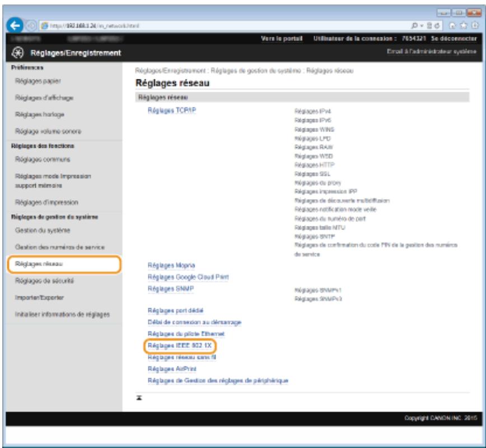This screenshot has width=486, height=448.
Task: Open Réglages d'impression in sidebar
Action: click(46, 202)
